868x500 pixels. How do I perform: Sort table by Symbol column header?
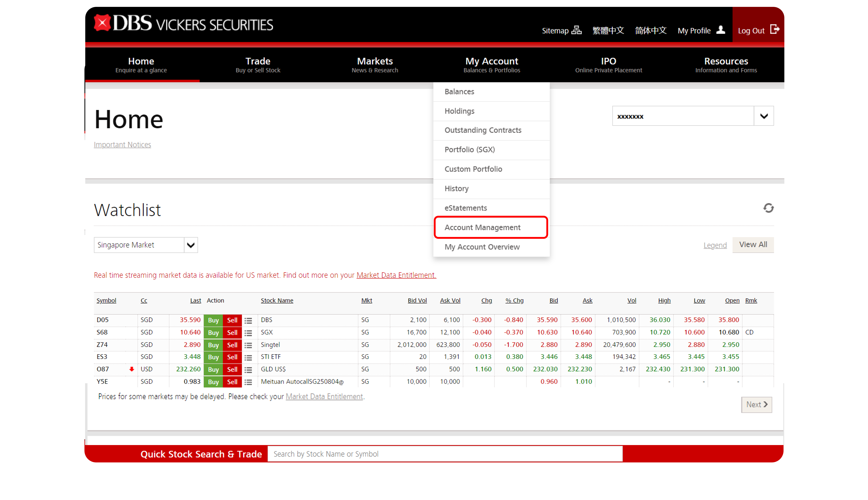point(106,300)
